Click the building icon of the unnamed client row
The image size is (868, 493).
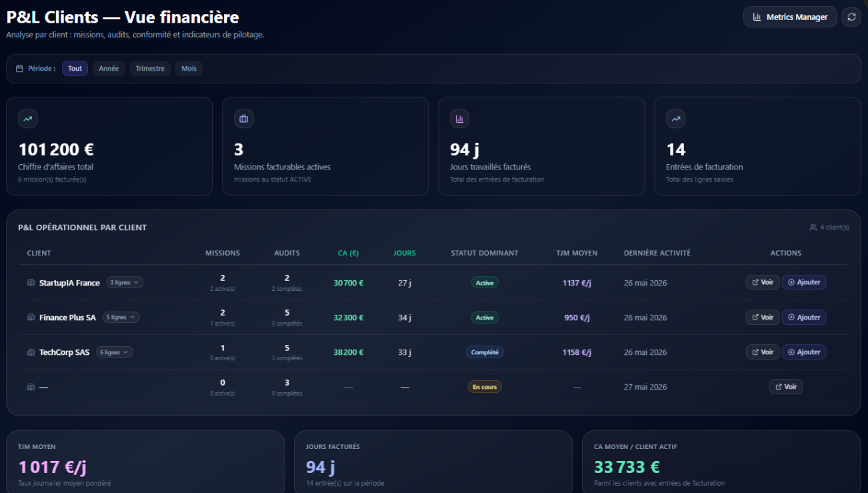pos(31,387)
